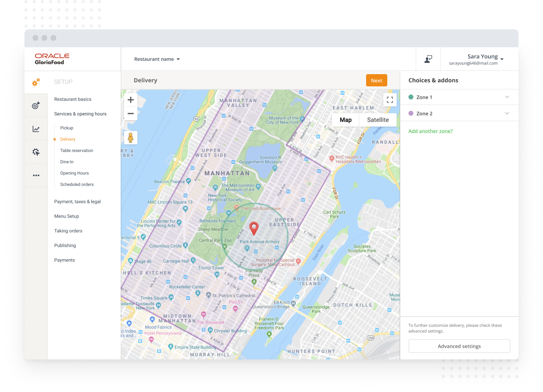Open Menu Setup section

pyautogui.click(x=66, y=216)
